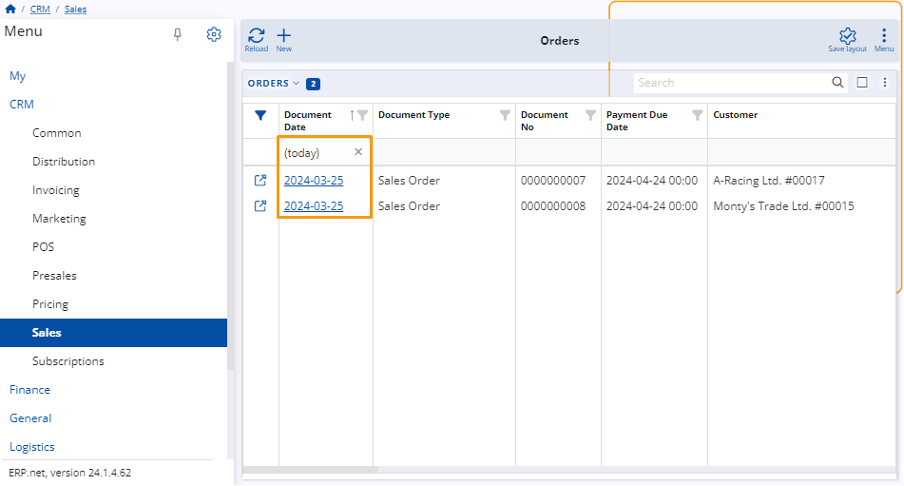Open the three-dot Menu in Orders header
The image size is (904, 486).
[884, 40]
